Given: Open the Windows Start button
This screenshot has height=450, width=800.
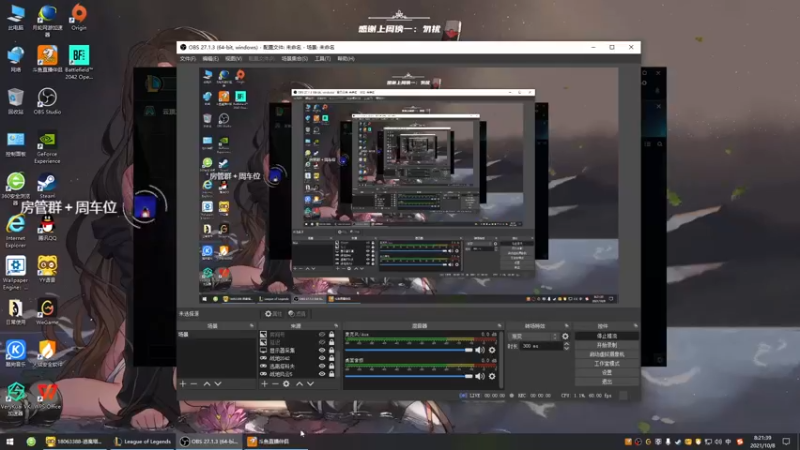Looking at the screenshot, I should click(x=10, y=441).
